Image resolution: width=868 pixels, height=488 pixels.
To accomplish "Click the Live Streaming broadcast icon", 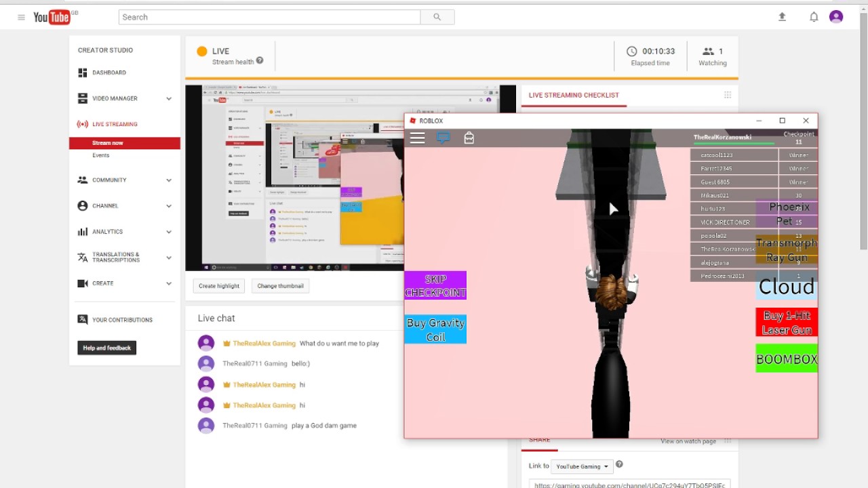I will coord(83,124).
